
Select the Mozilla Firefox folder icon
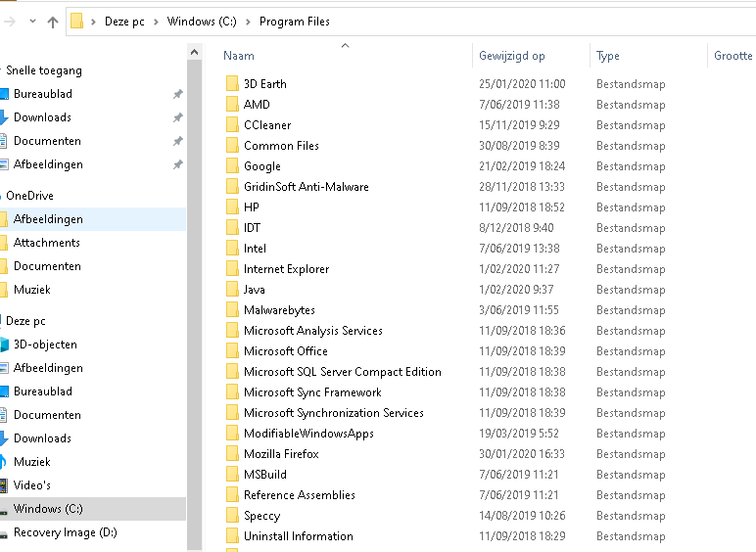click(232, 454)
